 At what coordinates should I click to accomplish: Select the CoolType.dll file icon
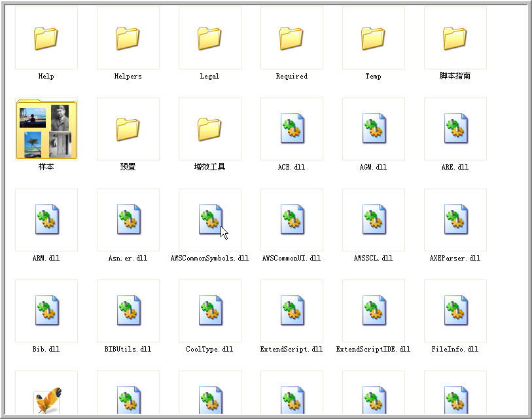click(x=211, y=310)
